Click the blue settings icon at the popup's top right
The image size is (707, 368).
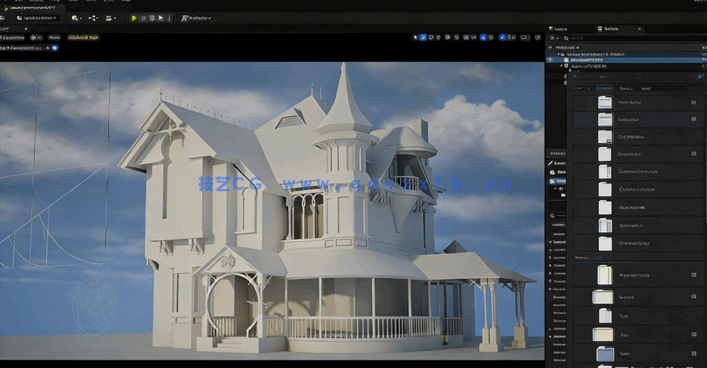699,77
